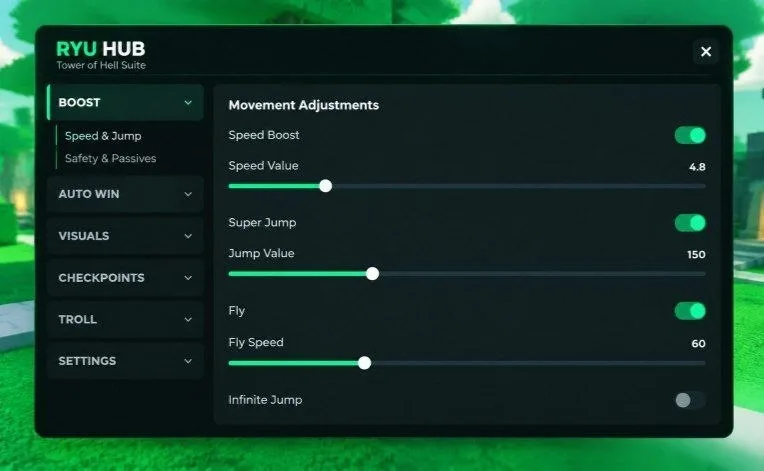Select the SETTINGS sidebar label
The width and height of the screenshot is (764, 471).
click(x=87, y=361)
